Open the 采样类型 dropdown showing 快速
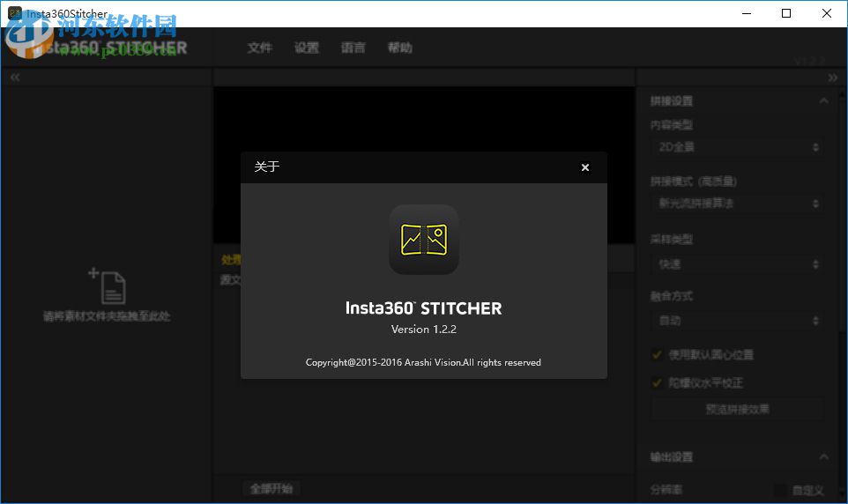Image resolution: width=848 pixels, height=504 pixels. [738, 264]
